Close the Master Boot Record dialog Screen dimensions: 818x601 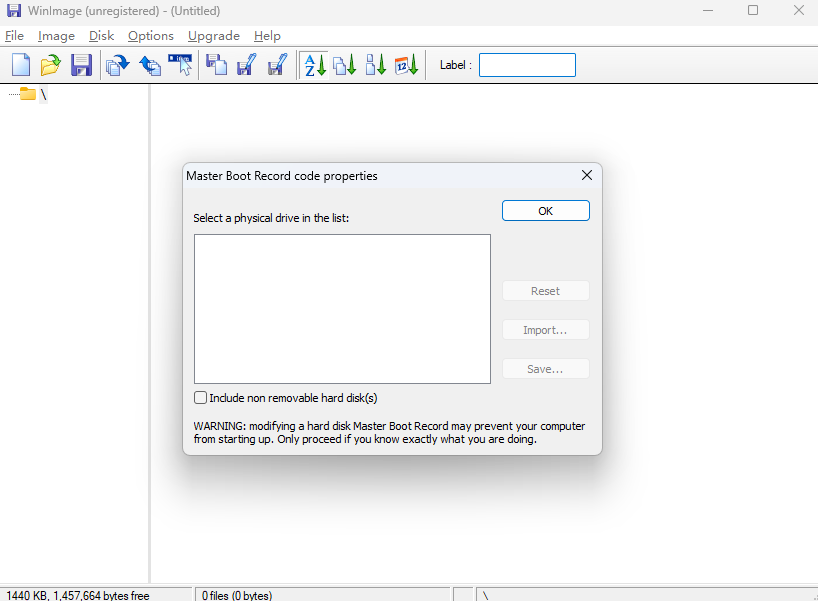click(587, 175)
